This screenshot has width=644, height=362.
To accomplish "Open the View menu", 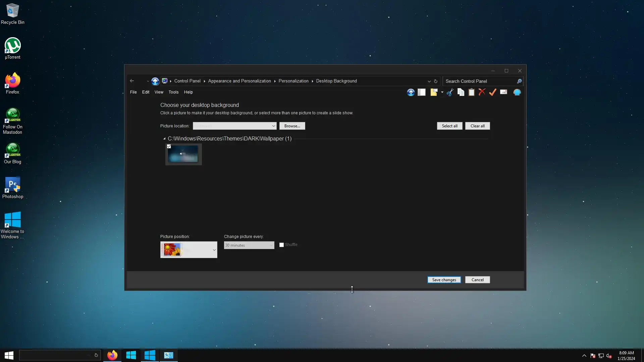I will click(x=159, y=92).
